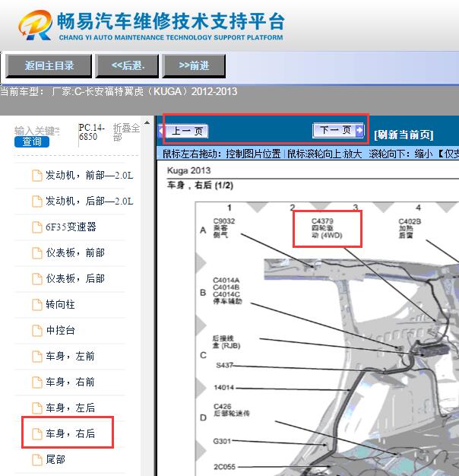Image resolution: width=459 pixels, height=476 pixels.
Task: Click the 查询 search button
Action: tap(32, 141)
